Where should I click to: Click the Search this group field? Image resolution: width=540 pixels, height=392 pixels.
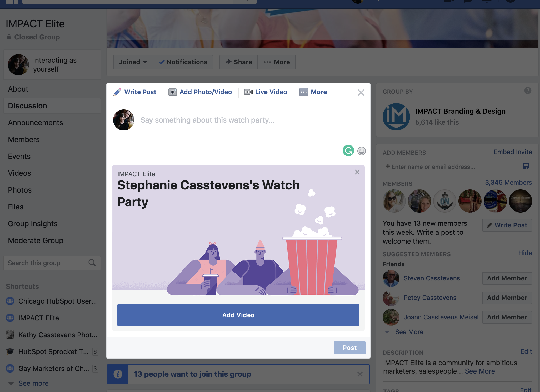pos(52,263)
